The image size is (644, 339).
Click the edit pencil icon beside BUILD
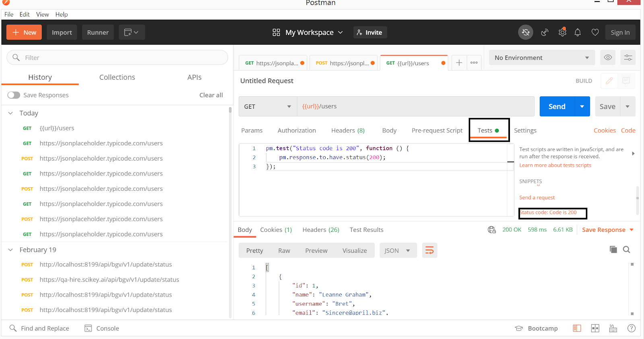(609, 81)
